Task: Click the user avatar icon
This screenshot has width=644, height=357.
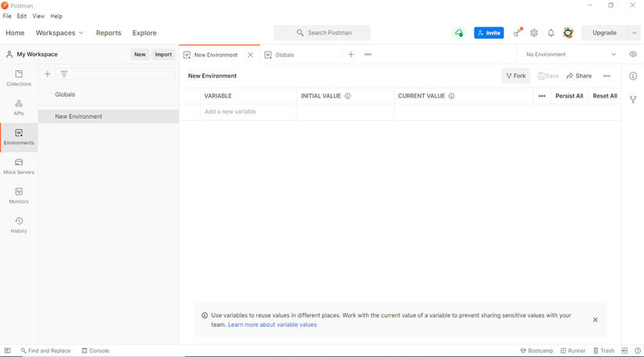Action: [x=568, y=33]
